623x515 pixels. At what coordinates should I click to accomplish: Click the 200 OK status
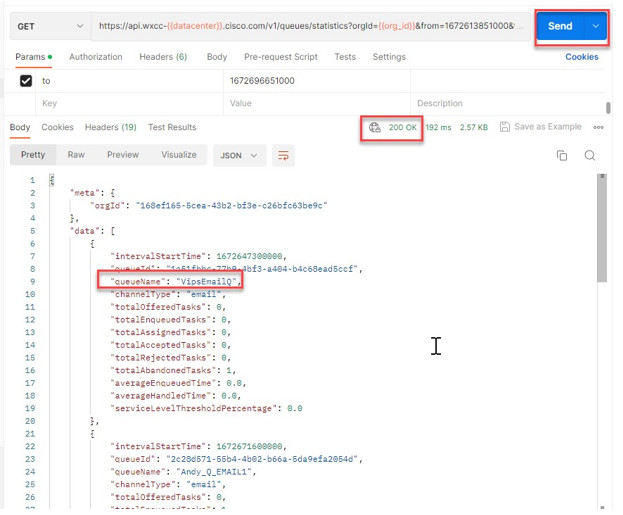[402, 128]
